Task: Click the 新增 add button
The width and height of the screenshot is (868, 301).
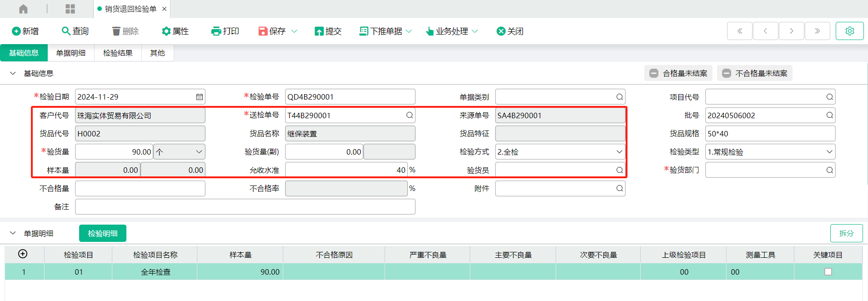Action: tap(25, 31)
